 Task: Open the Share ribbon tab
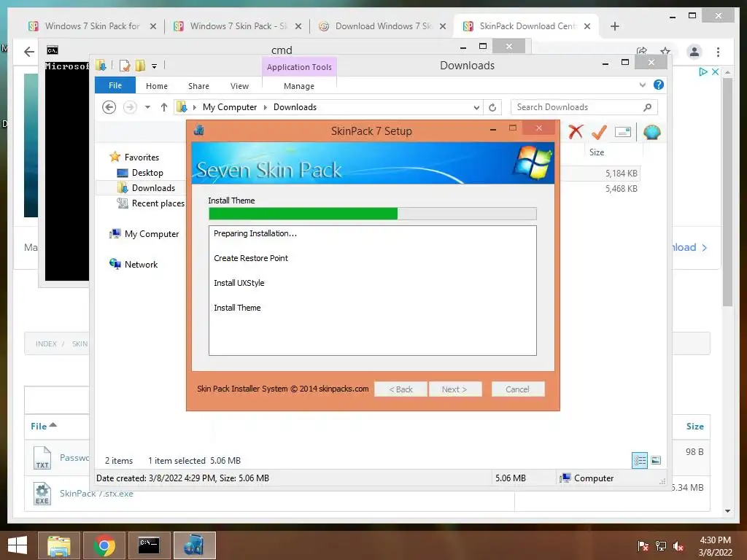[198, 86]
